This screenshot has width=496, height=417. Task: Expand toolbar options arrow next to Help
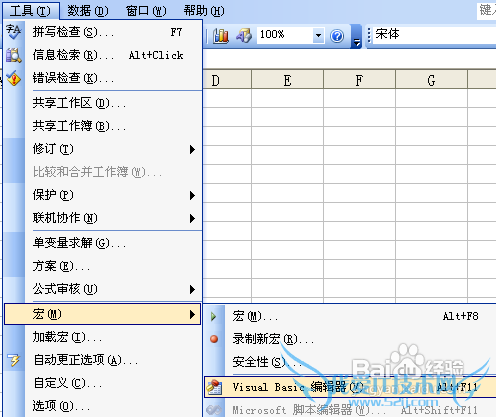tap(357, 37)
